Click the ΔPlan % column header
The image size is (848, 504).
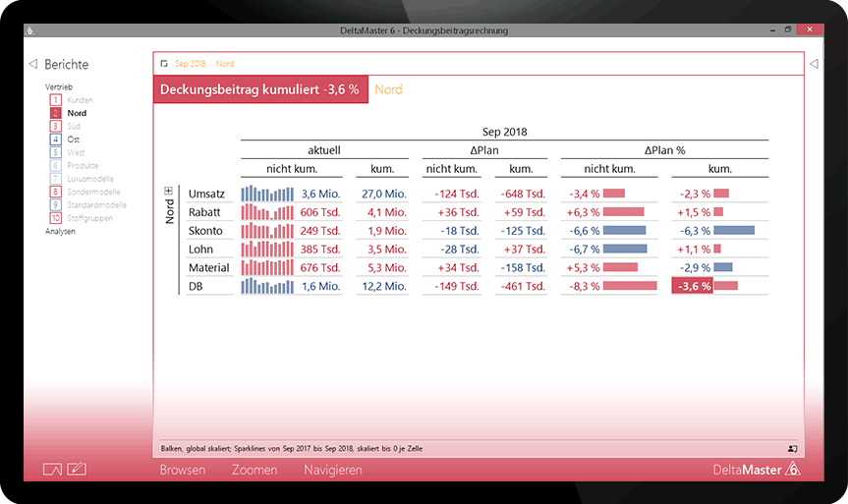(x=664, y=150)
